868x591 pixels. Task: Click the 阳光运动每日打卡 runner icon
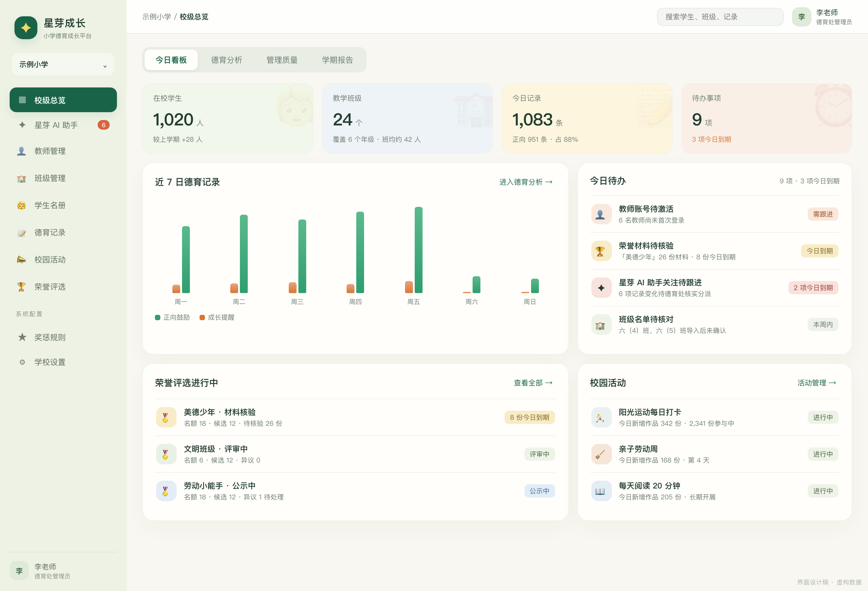point(601,417)
